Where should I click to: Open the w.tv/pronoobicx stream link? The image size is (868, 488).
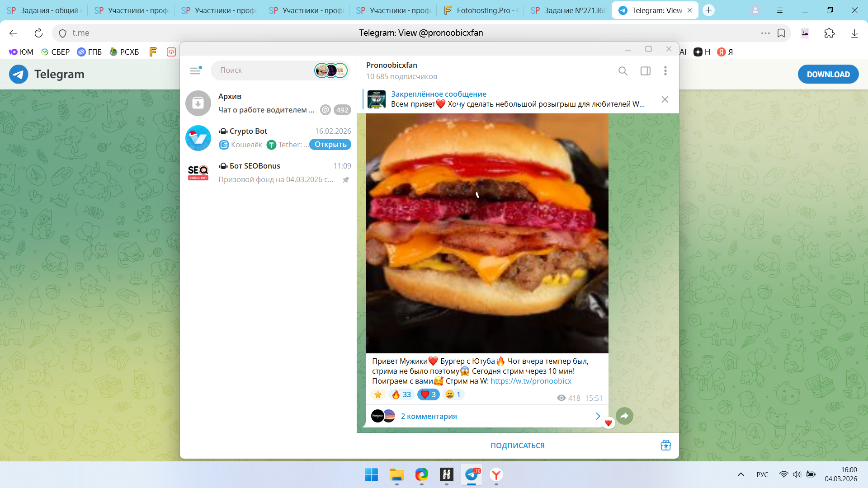[531, 381]
